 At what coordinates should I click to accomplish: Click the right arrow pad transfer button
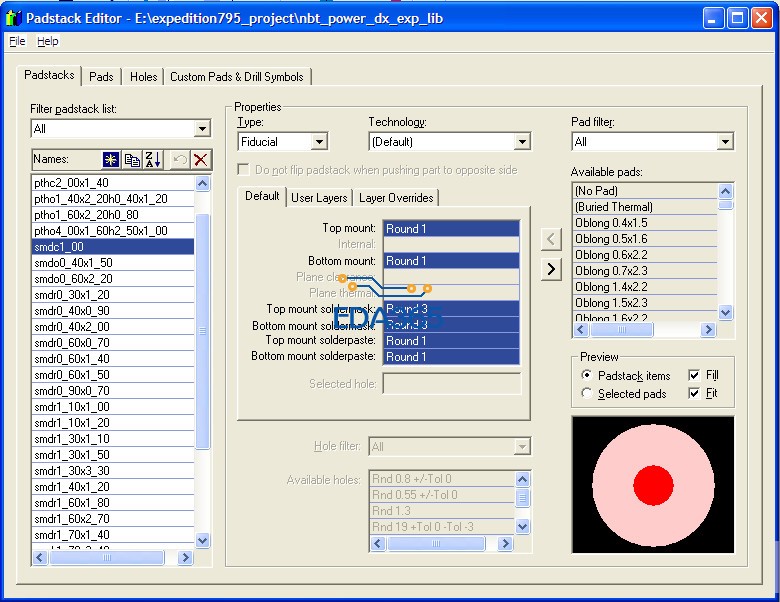551,268
